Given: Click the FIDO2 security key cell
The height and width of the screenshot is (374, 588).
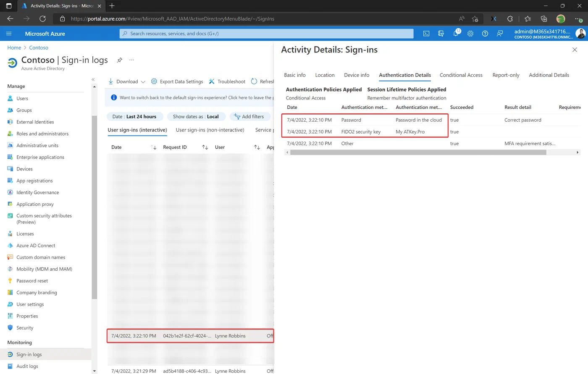Looking at the screenshot, I should [x=361, y=132].
